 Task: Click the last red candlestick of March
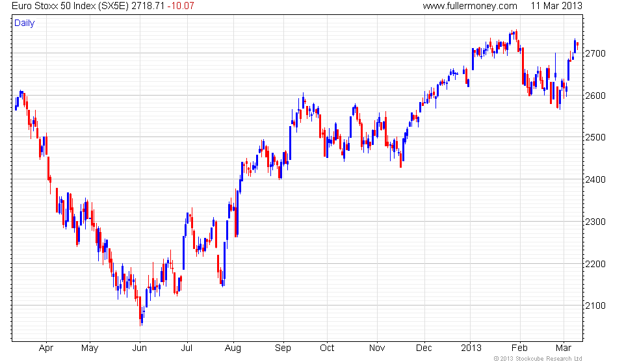click(577, 45)
